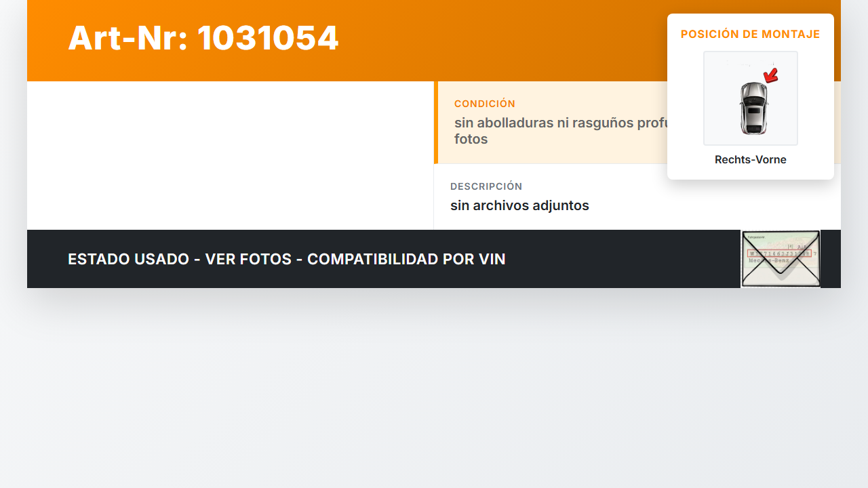This screenshot has height=488, width=868.
Task: Click the orange accent bar beside CONDICIÓN
Action: [436, 122]
